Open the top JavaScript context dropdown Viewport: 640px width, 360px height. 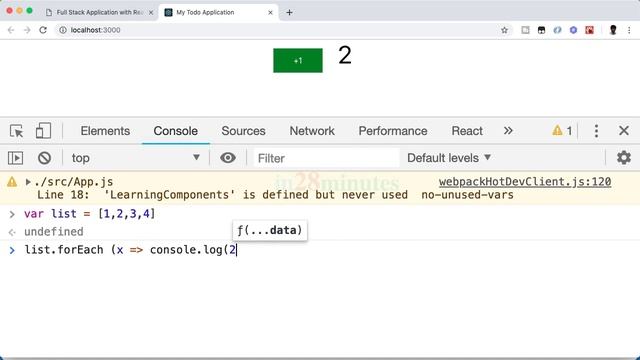point(136,158)
